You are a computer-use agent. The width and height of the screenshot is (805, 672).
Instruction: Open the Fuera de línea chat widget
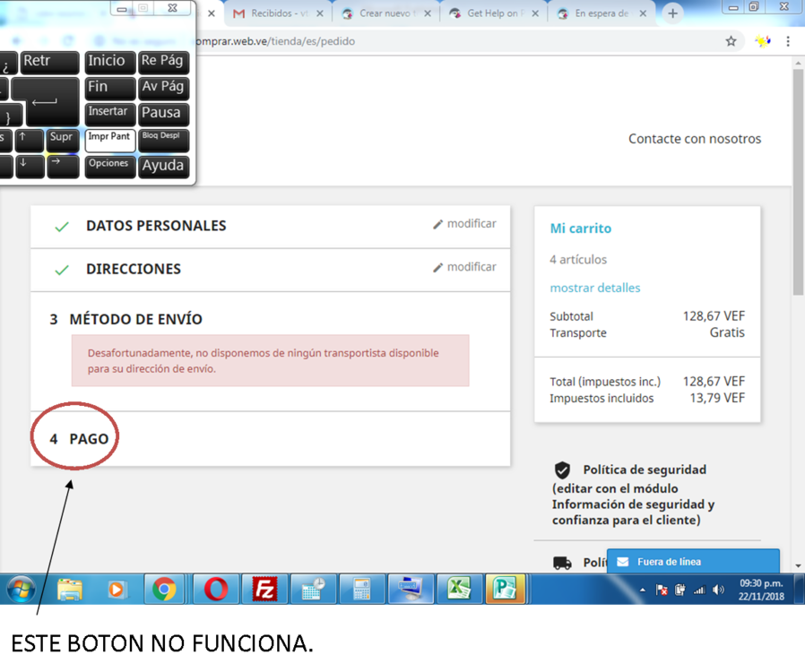(693, 562)
